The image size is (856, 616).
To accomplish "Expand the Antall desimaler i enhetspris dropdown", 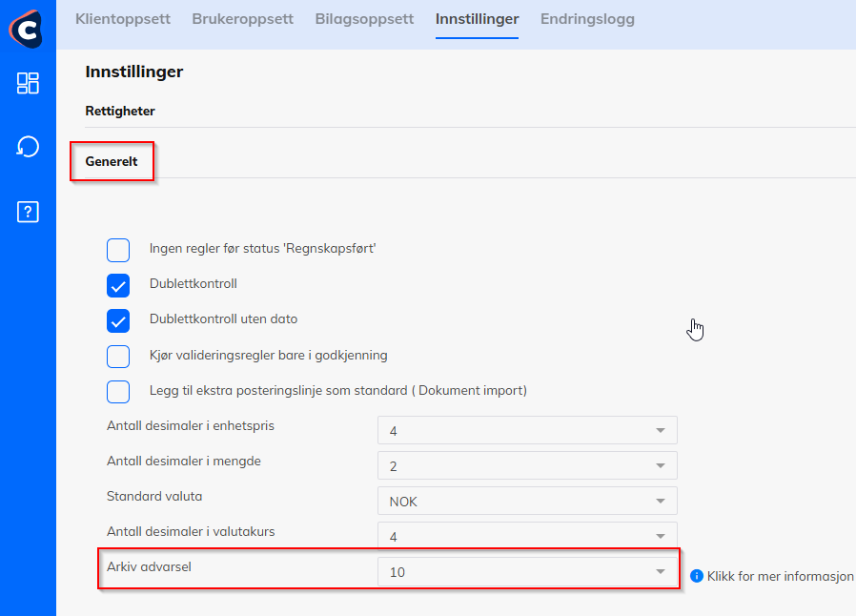I will pos(527,431).
